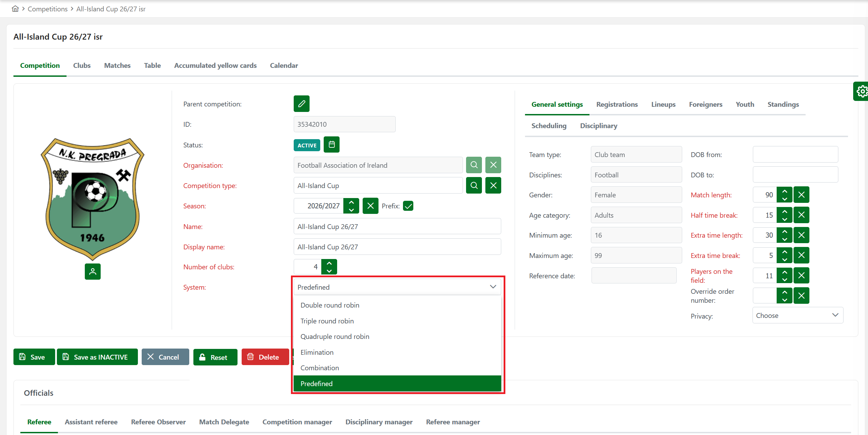Open the Privacy dropdown
Image resolution: width=868 pixels, height=435 pixels.
point(797,315)
